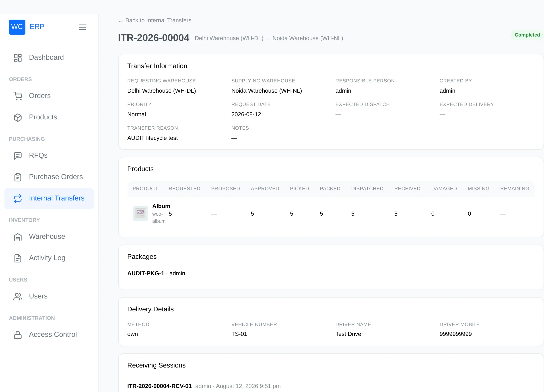Open the RFQs page

(x=49, y=155)
